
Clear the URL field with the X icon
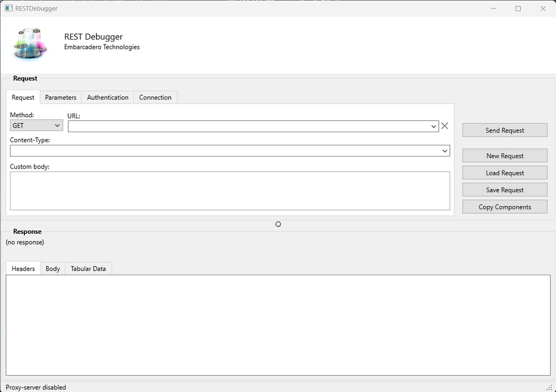click(444, 125)
